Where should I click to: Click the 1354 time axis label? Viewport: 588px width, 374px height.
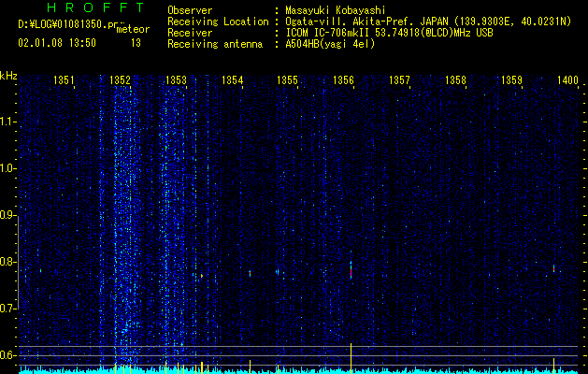(232, 80)
